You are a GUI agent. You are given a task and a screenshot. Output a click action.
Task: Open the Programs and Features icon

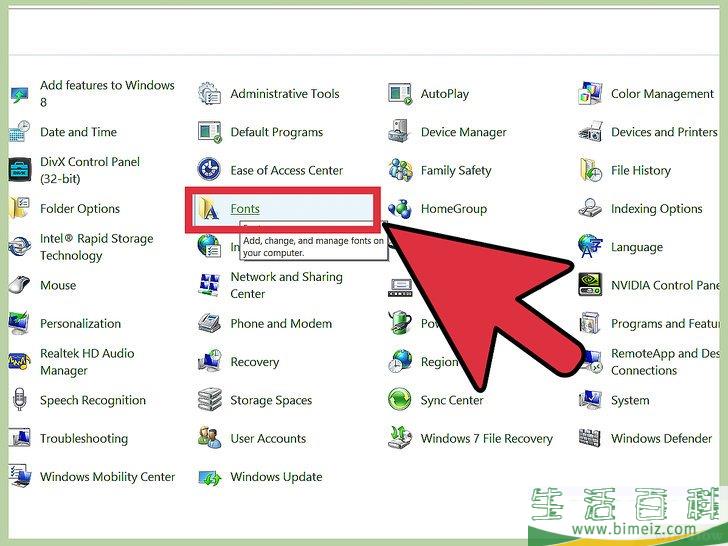[590, 323]
